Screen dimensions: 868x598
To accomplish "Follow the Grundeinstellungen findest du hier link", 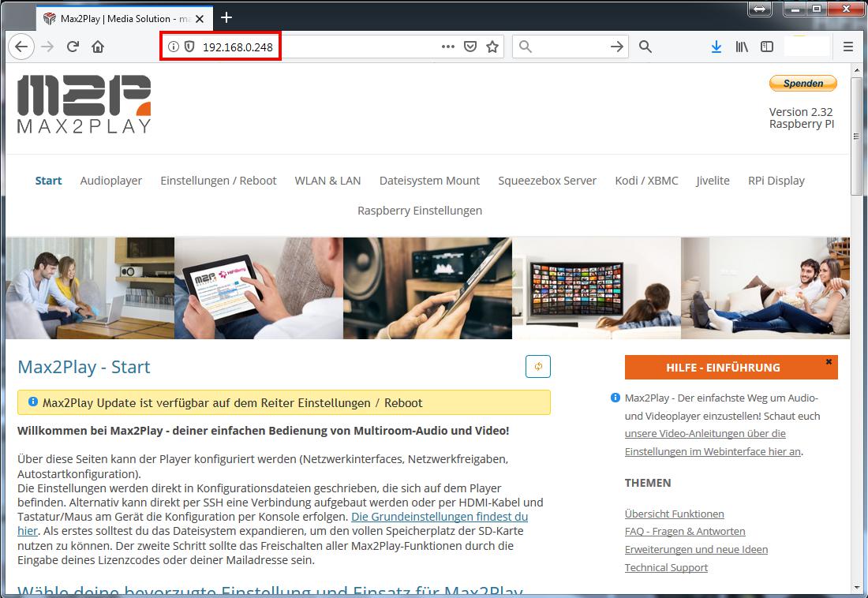I will [x=439, y=517].
